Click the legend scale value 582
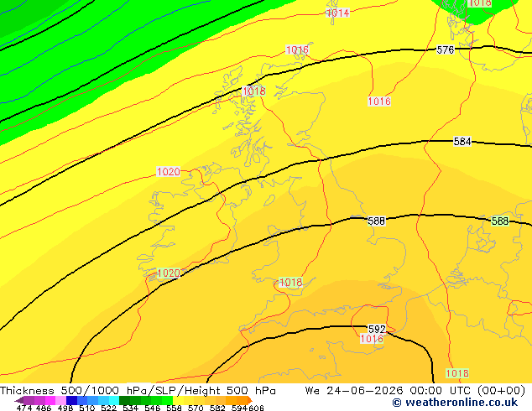Image resolution: width=532 pixels, height=411 pixels. 217,408
